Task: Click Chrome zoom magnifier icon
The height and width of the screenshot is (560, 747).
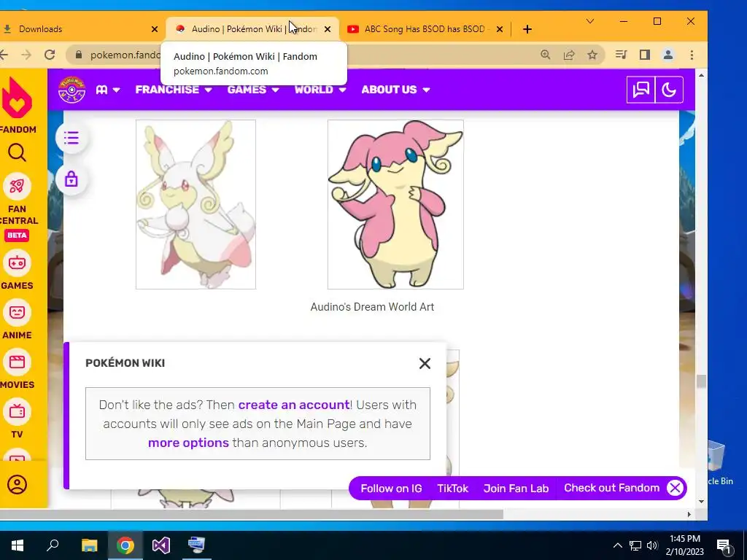Action: coord(546,55)
